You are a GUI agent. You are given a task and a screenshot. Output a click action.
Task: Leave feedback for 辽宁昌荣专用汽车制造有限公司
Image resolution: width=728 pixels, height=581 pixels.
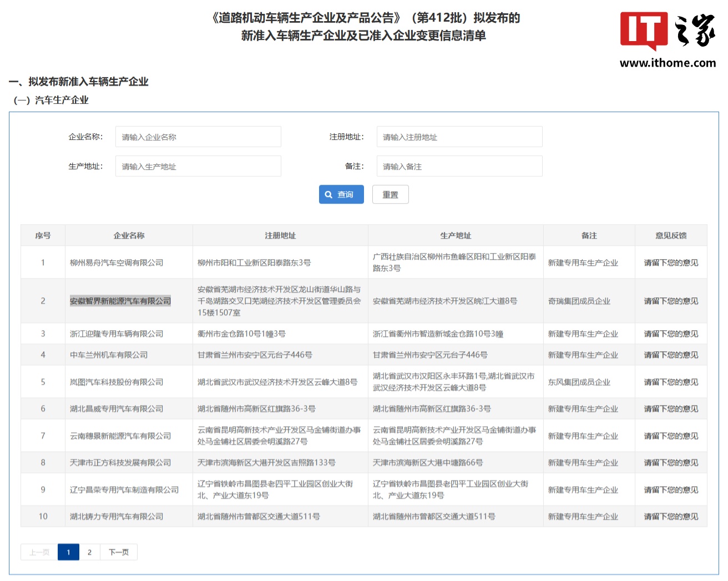pos(671,490)
